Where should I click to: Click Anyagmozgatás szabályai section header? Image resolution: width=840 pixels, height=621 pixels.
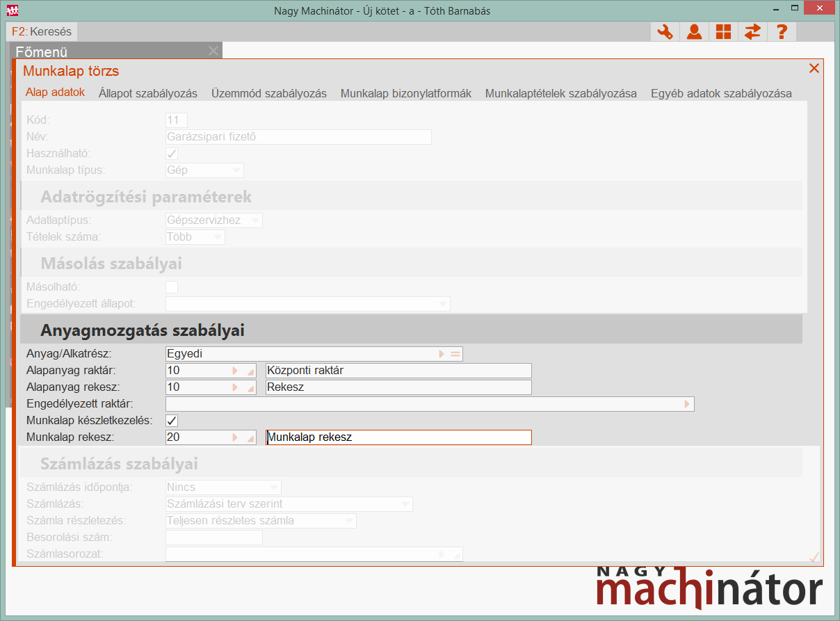coord(411,330)
